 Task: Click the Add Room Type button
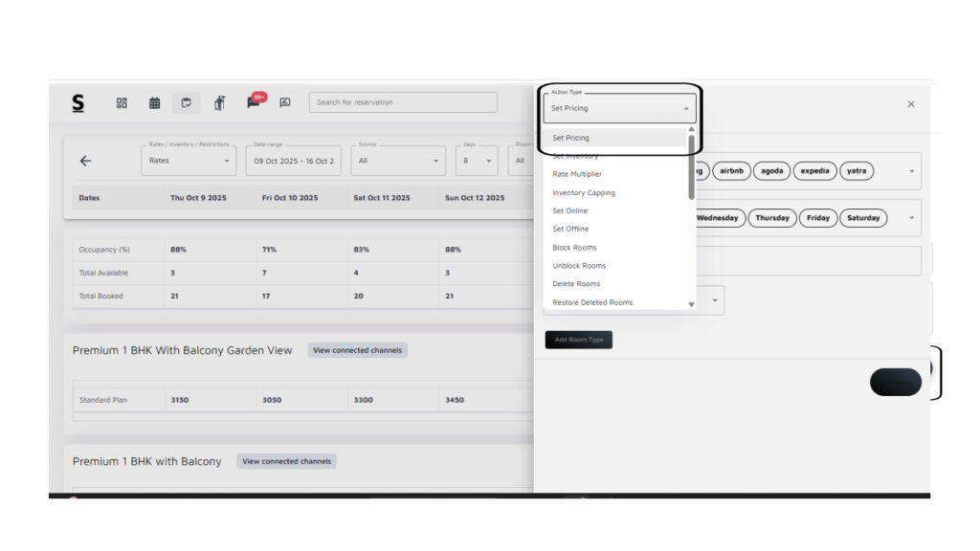[x=578, y=340]
